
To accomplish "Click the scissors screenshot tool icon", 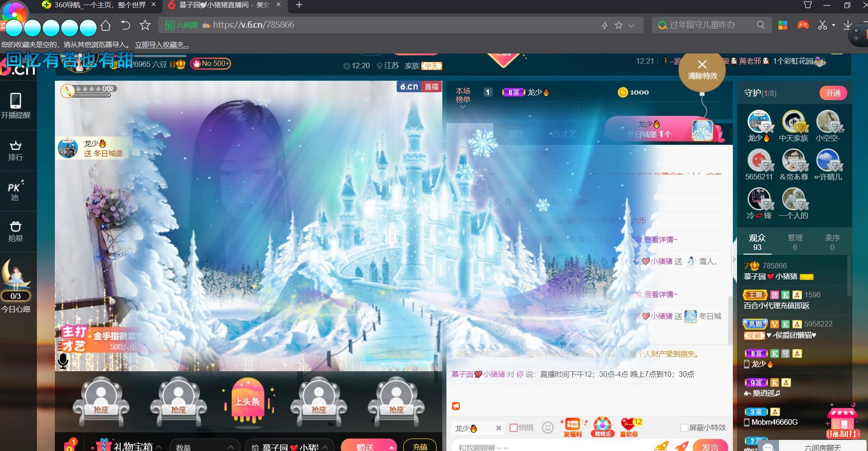I will (x=822, y=25).
